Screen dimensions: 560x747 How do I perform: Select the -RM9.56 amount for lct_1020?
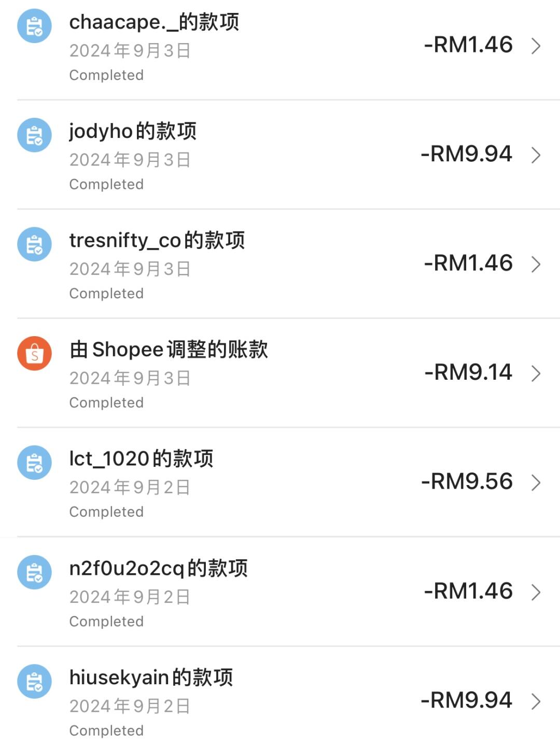click(467, 481)
